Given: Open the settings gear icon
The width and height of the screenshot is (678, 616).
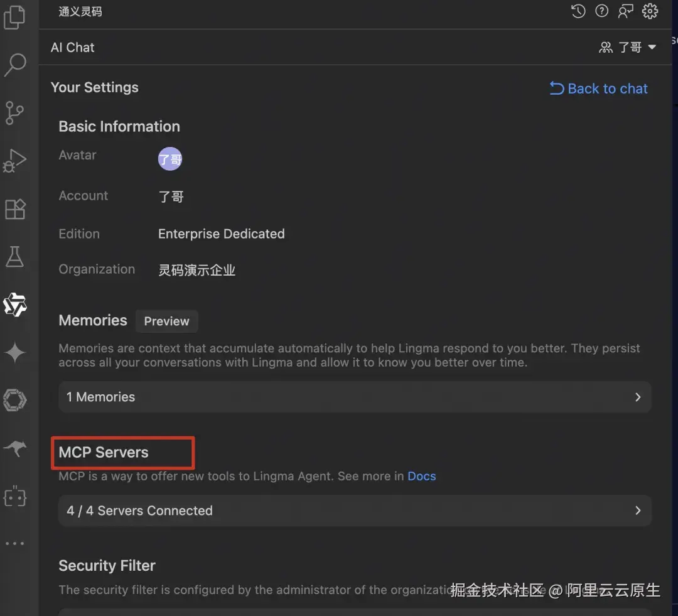Looking at the screenshot, I should coord(650,11).
